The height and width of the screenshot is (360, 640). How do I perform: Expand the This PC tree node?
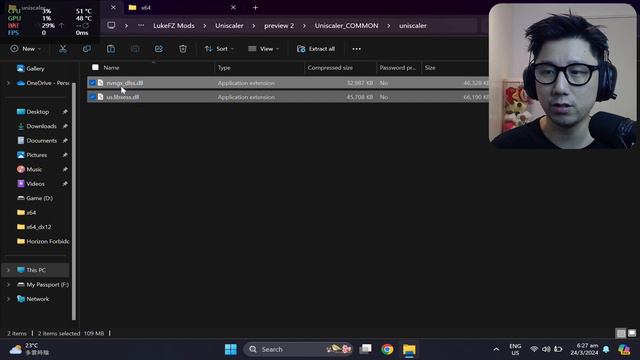(8, 270)
